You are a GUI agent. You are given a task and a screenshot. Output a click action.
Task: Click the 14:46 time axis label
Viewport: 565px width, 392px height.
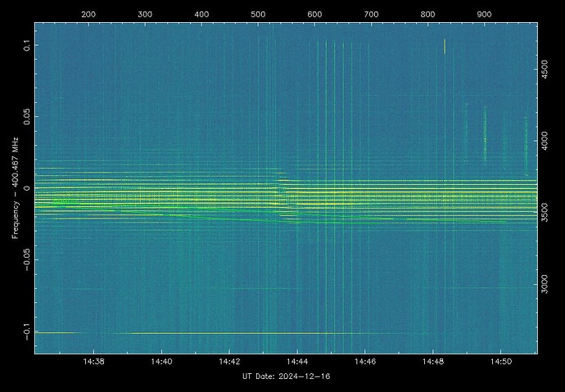tap(365, 362)
